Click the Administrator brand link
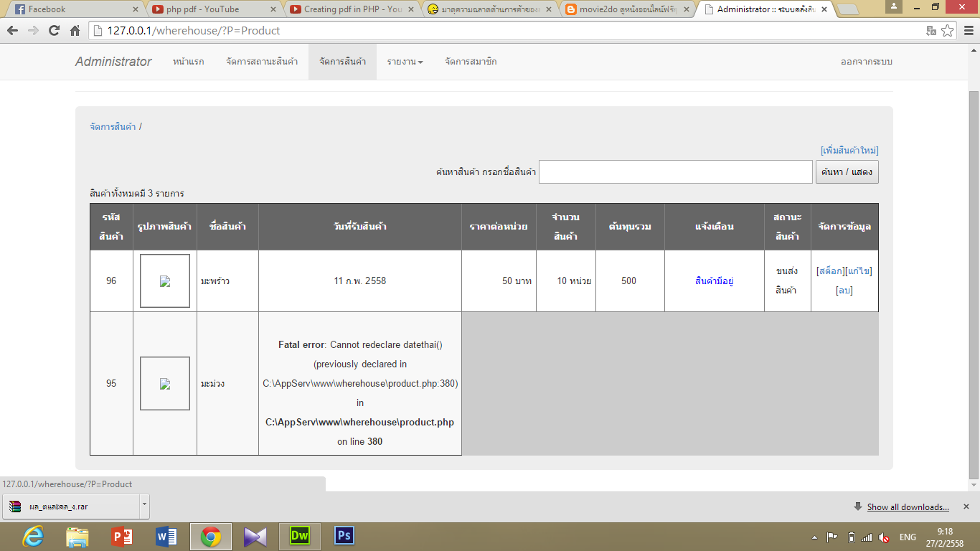 113,62
